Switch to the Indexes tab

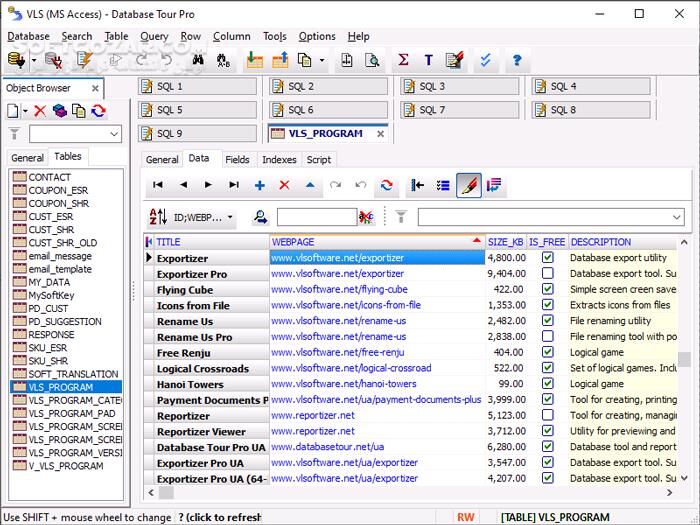tap(279, 160)
